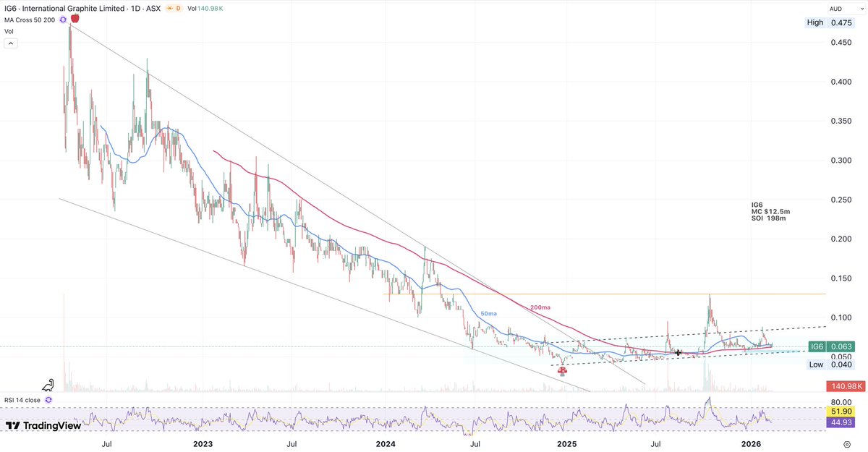The width and height of the screenshot is (868, 452).
Task: Click the 0.250 price axis label
Action: (841, 199)
